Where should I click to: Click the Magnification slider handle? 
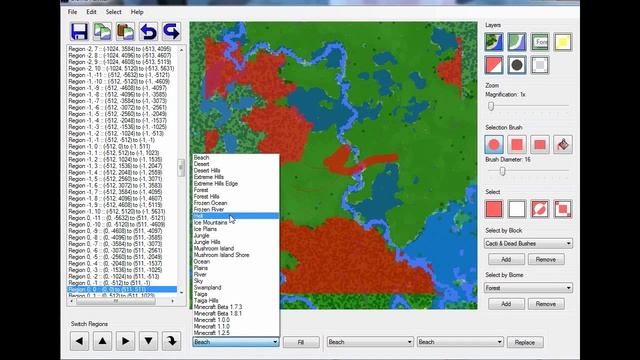[x=491, y=106]
